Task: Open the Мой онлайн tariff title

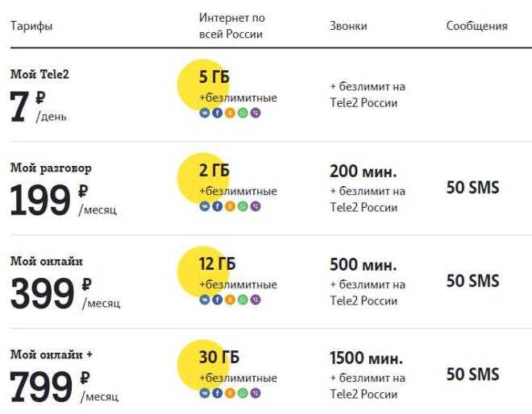Action: (x=47, y=261)
